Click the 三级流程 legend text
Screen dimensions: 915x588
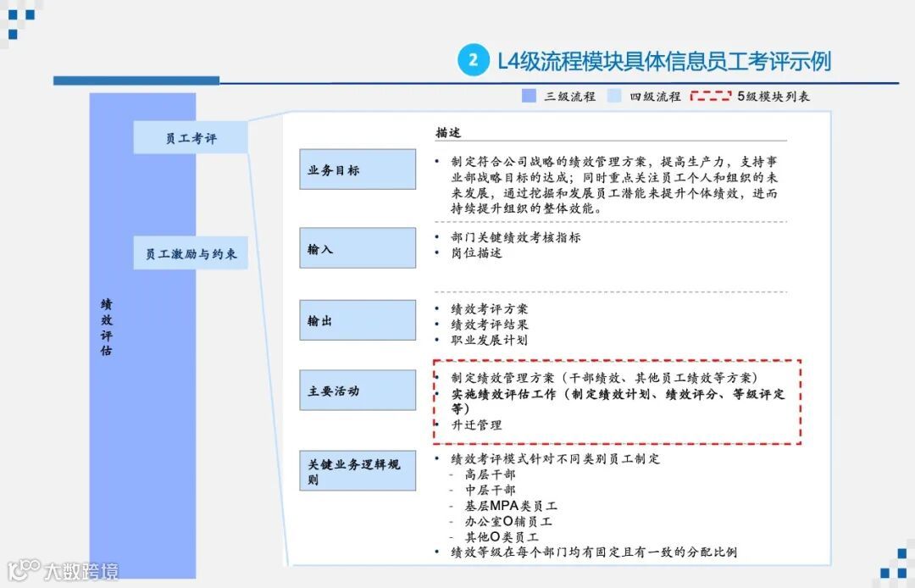569,97
